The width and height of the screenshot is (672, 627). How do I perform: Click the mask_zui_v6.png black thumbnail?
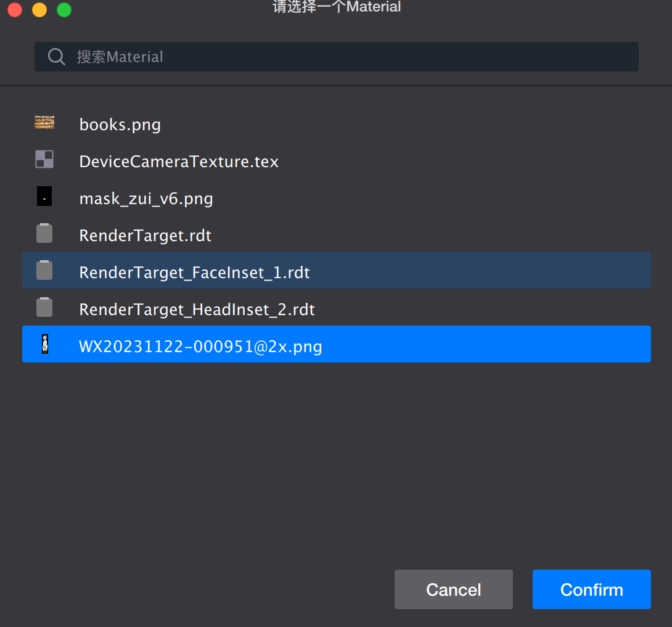pyautogui.click(x=44, y=197)
